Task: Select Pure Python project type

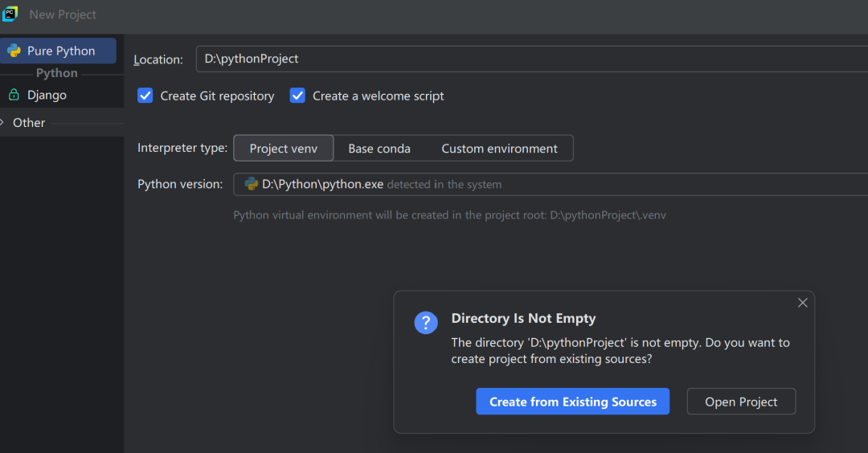Action: pos(58,51)
